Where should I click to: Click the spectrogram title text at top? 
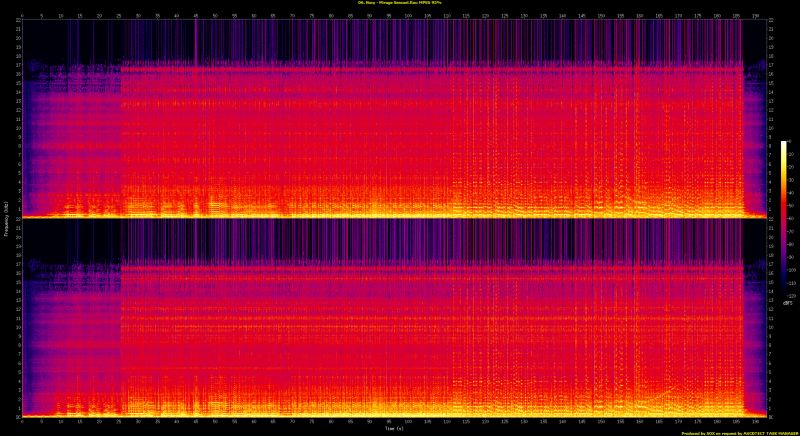click(400, 4)
